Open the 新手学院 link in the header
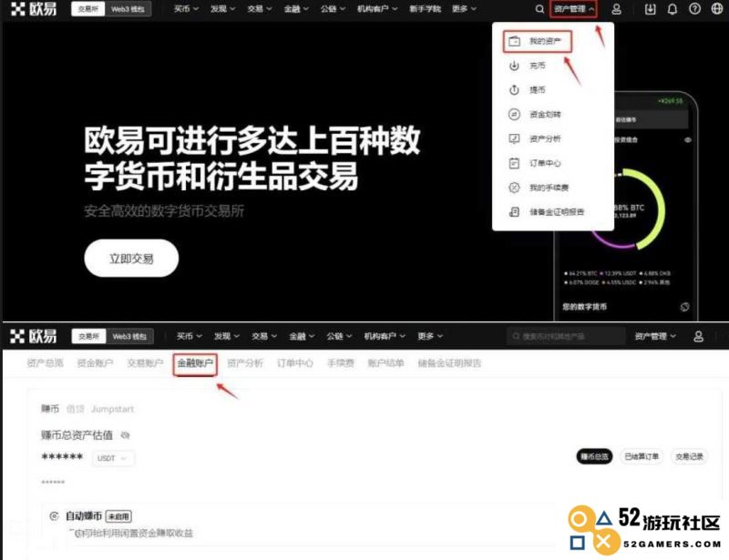The image size is (729, 560). [x=425, y=9]
